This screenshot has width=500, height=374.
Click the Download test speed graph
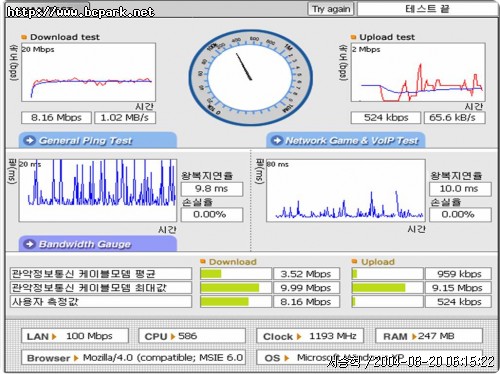coord(88,72)
